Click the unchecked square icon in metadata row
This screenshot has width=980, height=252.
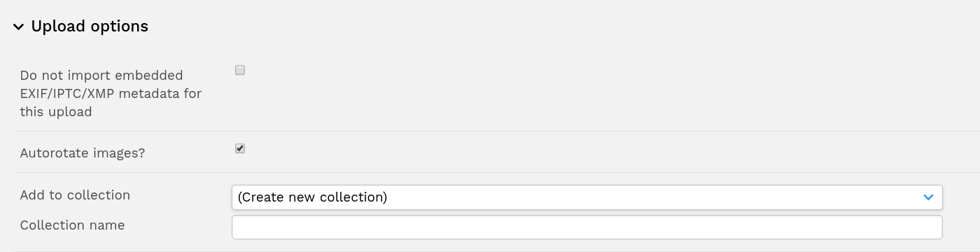240,70
